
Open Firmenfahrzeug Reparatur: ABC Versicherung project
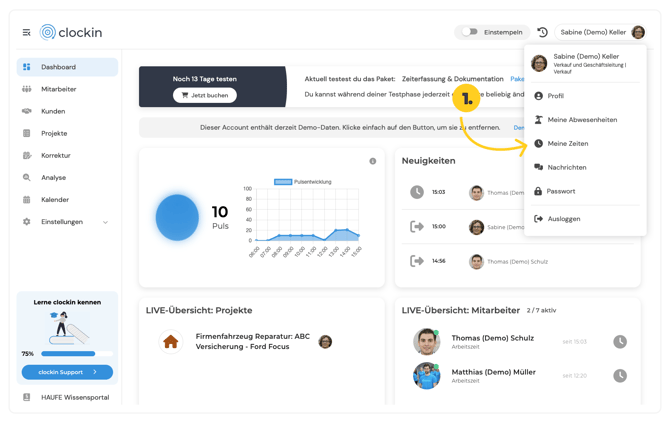253,341
